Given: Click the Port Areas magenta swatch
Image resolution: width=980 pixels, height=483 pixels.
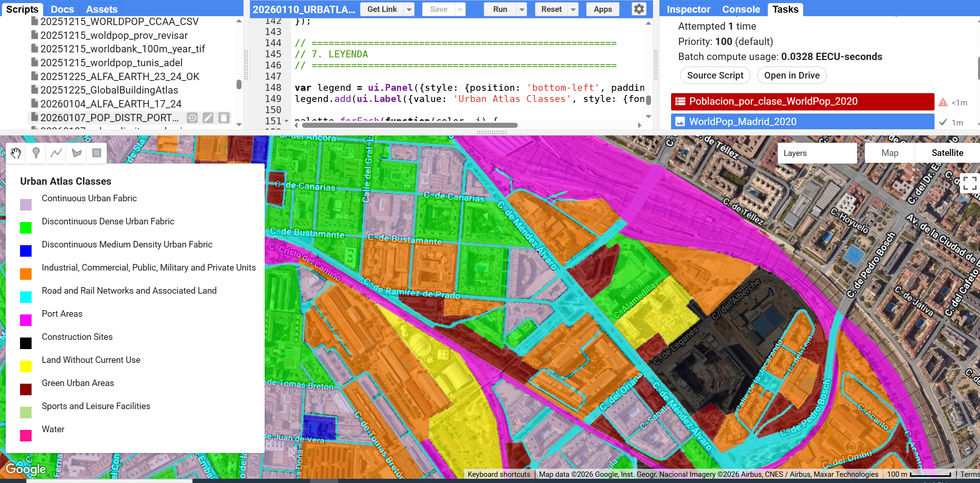Looking at the screenshot, I should click(26, 320).
